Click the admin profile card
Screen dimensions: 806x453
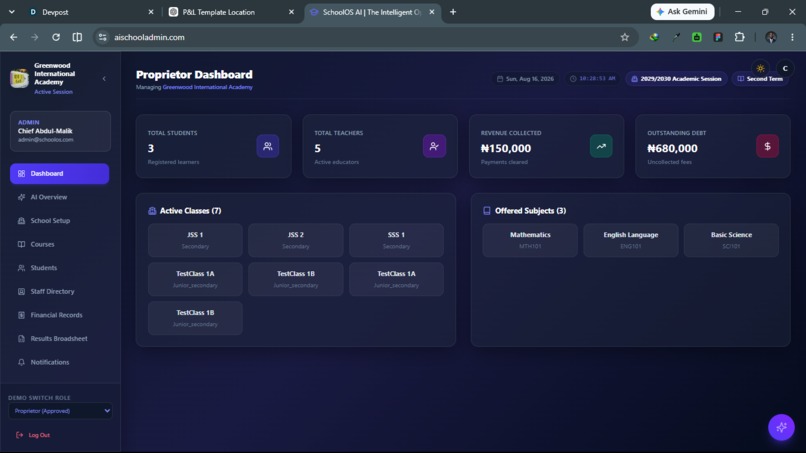click(x=60, y=131)
